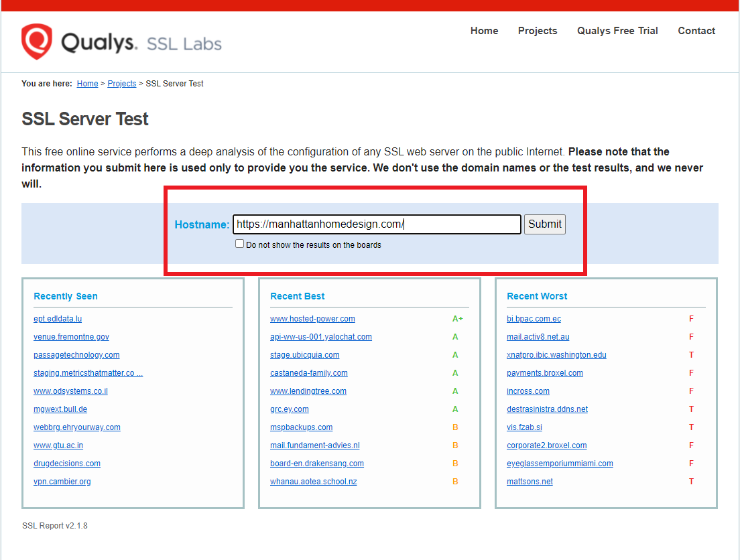740x560 pixels.
Task: Open vpn.cambier.org link
Action: click(x=62, y=482)
